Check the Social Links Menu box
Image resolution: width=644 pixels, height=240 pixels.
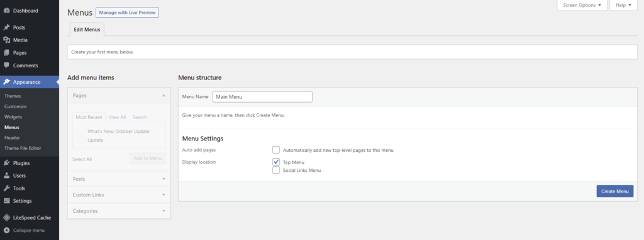point(276,170)
